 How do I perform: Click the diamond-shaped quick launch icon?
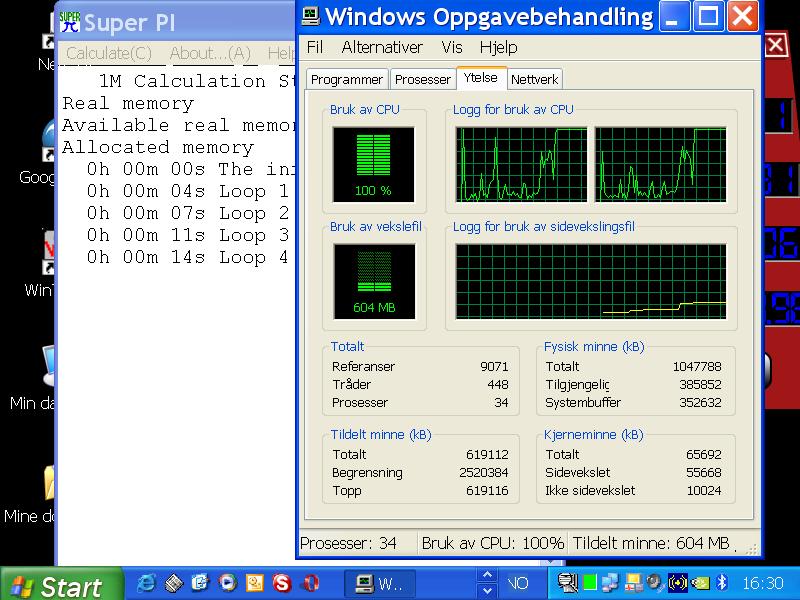173,583
